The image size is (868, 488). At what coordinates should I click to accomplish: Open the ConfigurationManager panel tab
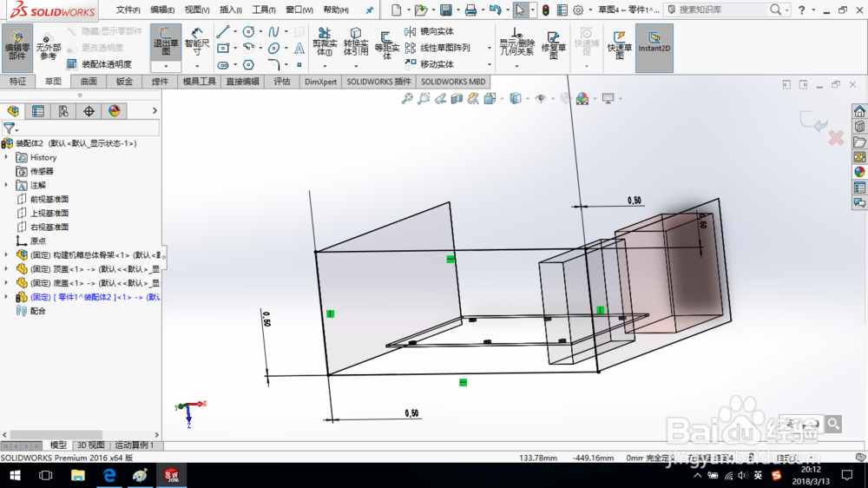coord(63,111)
